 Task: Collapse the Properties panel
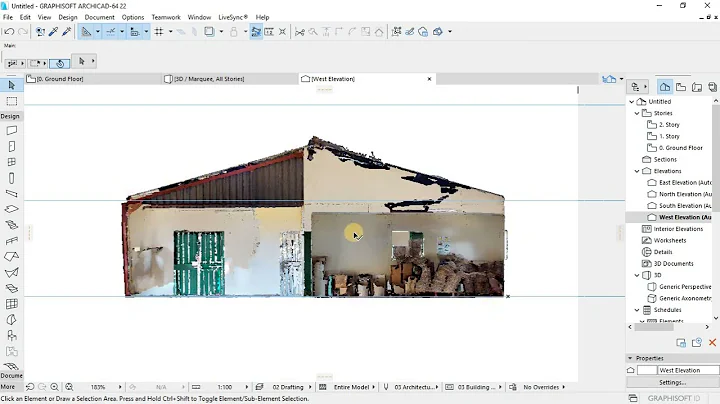tap(630, 358)
